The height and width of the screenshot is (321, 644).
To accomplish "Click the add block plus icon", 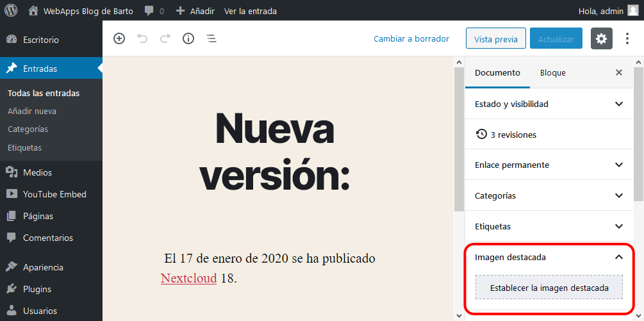I will pyautogui.click(x=119, y=38).
